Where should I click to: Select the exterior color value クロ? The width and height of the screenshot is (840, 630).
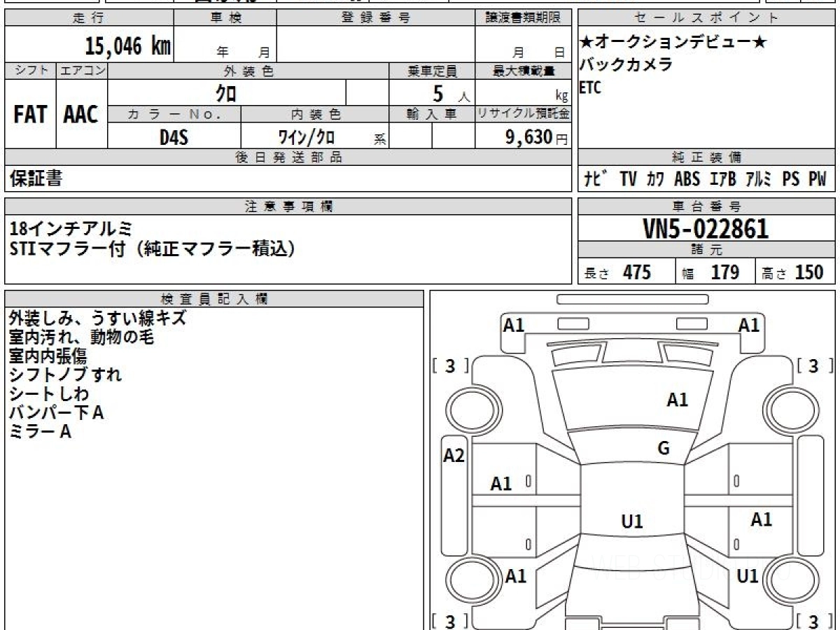click(x=226, y=93)
